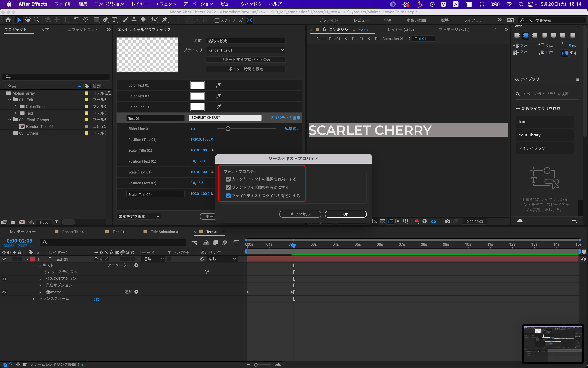Open graph editor icon in timeline
This screenshot has width=588, height=368.
coord(236,242)
